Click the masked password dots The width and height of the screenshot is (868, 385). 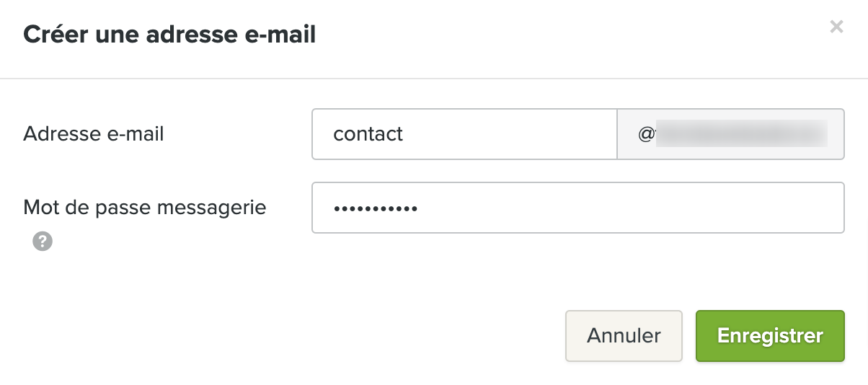pyautogui.click(x=376, y=208)
